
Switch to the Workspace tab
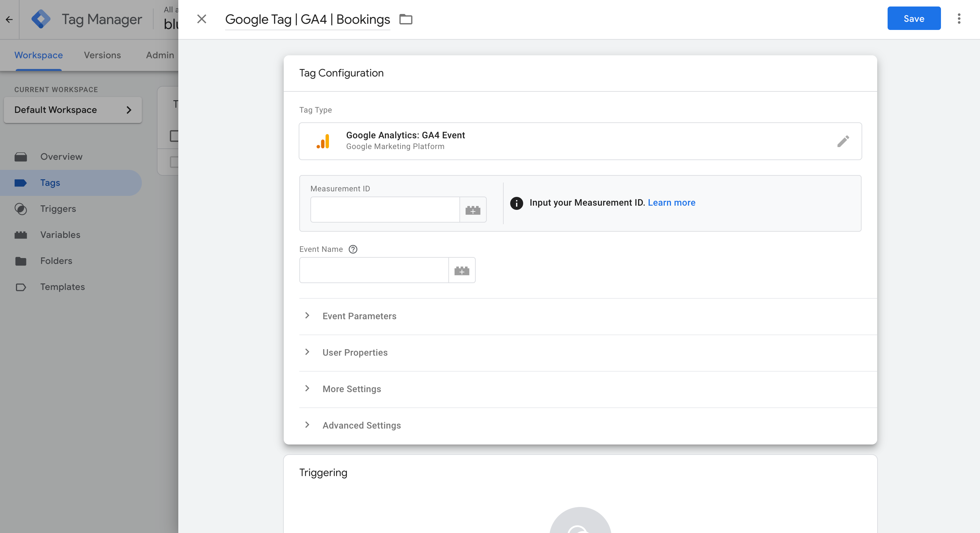tap(38, 55)
